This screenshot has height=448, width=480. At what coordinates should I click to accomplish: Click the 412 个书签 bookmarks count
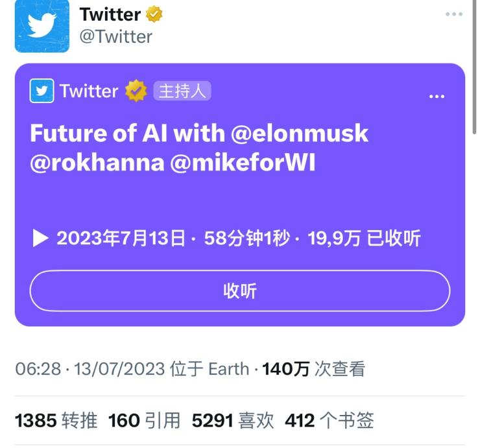tap(330, 420)
